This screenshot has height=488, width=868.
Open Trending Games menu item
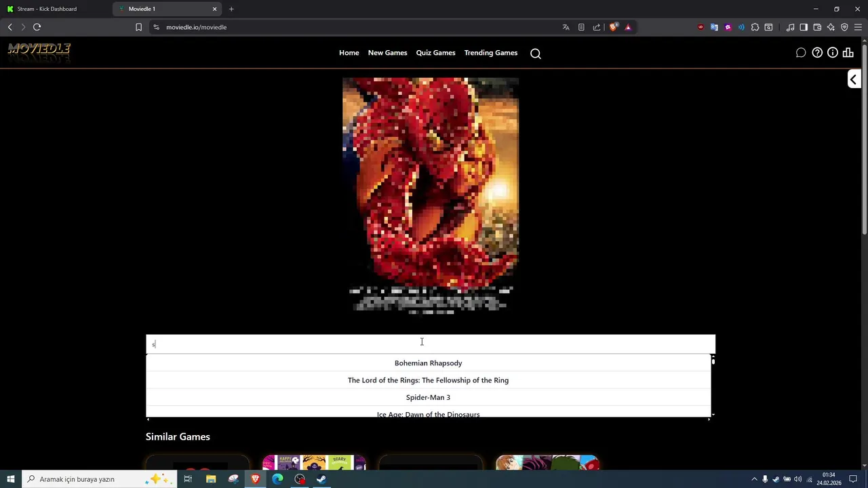[x=491, y=53]
